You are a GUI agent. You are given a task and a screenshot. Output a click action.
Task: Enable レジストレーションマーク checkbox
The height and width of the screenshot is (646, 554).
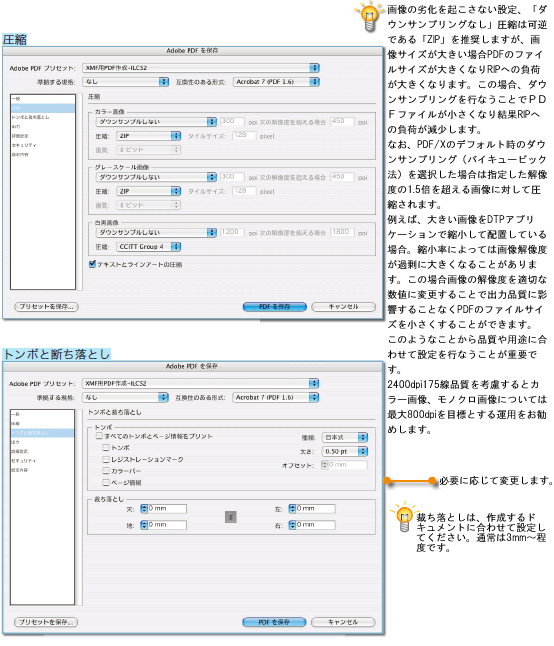pyautogui.click(x=106, y=459)
